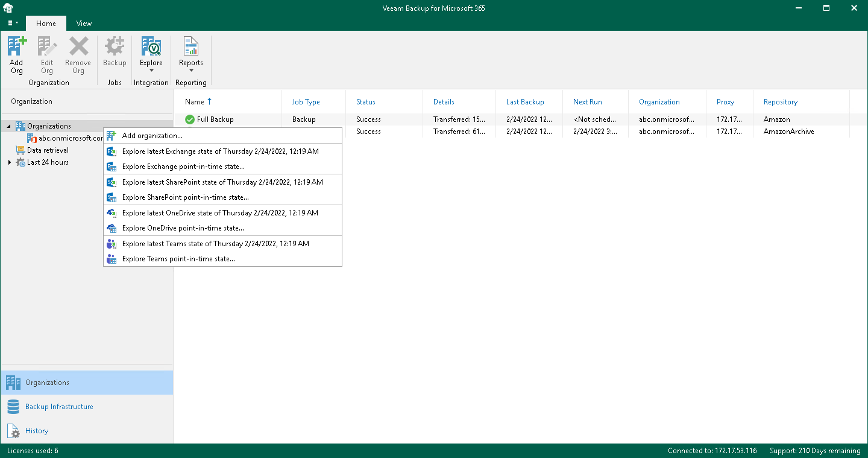Click the Remove Org ribbon icon
Screen dimensions: 868x458
(x=78, y=55)
